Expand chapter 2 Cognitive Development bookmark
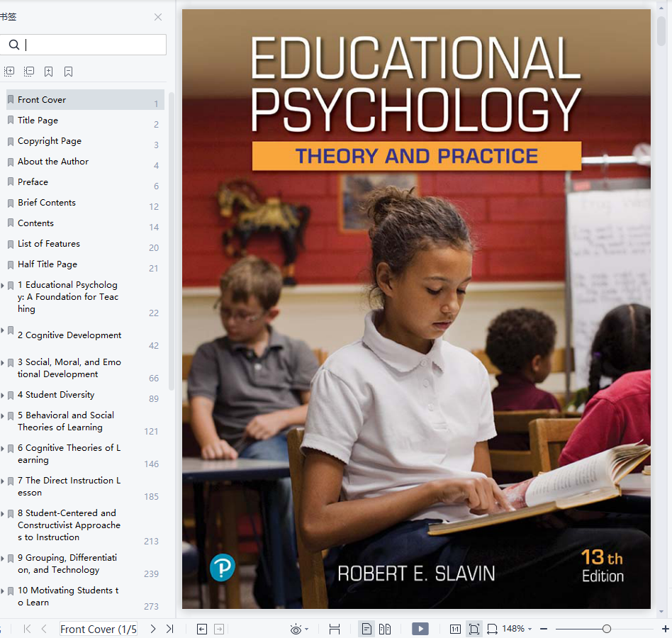The image size is (672, 638). click(x=2, y=330)
